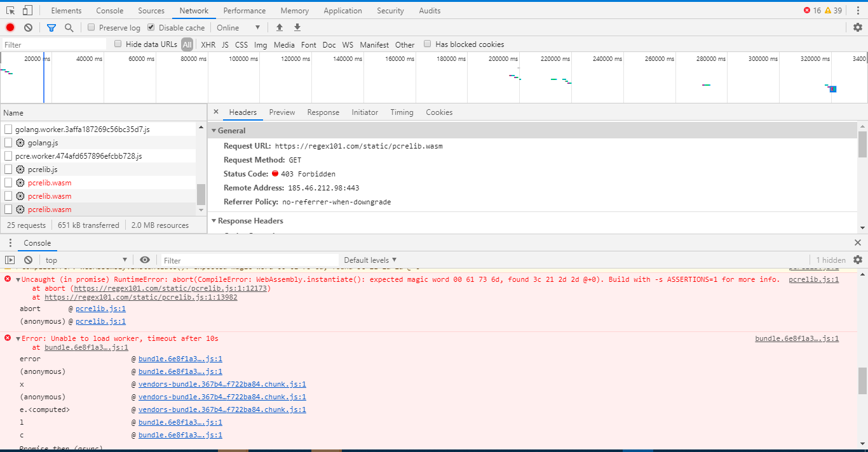
Task: Switch to the Preview tab
Action: (281, 112)
